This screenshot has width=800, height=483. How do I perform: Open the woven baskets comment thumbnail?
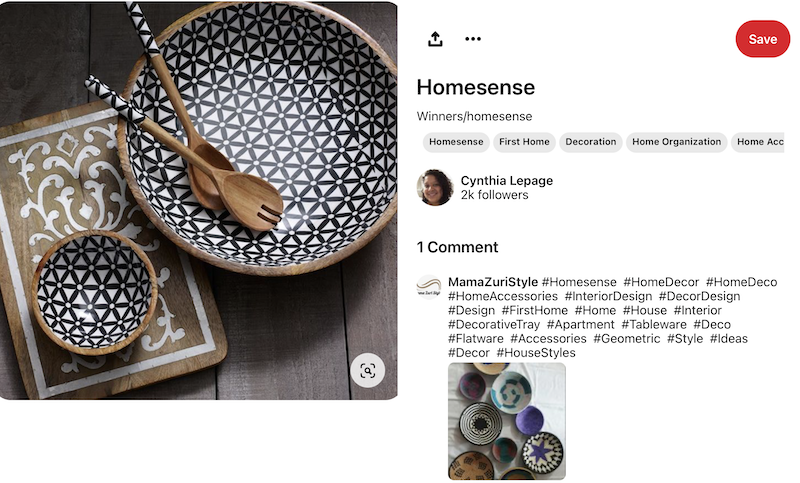(x=507, y=421)
